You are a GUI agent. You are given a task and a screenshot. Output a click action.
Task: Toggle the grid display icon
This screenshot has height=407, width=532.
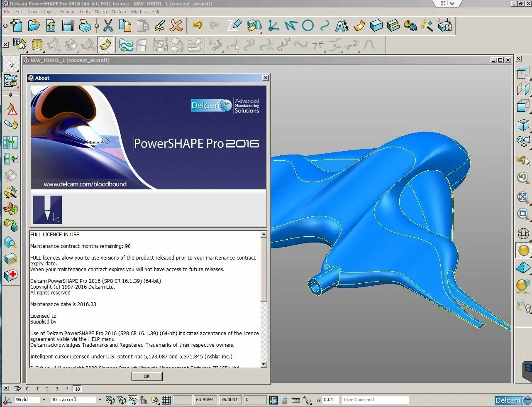tap(166, 400)
